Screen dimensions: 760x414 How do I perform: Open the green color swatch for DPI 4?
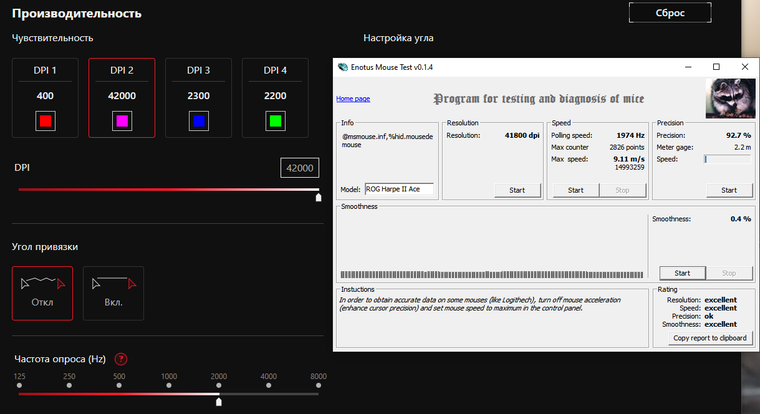coord(275,121)
